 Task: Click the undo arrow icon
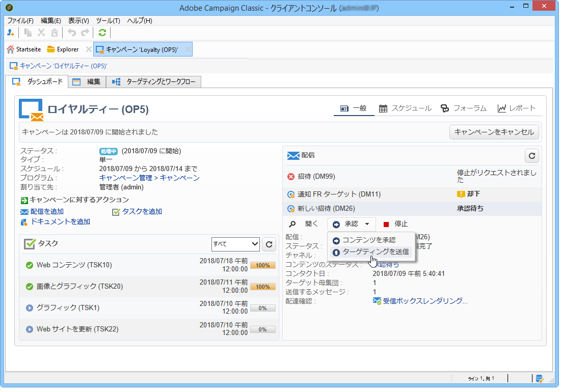72,33
